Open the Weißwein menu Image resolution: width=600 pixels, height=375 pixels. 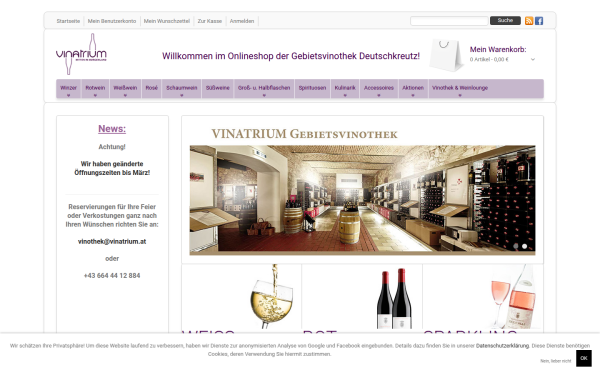125,88
